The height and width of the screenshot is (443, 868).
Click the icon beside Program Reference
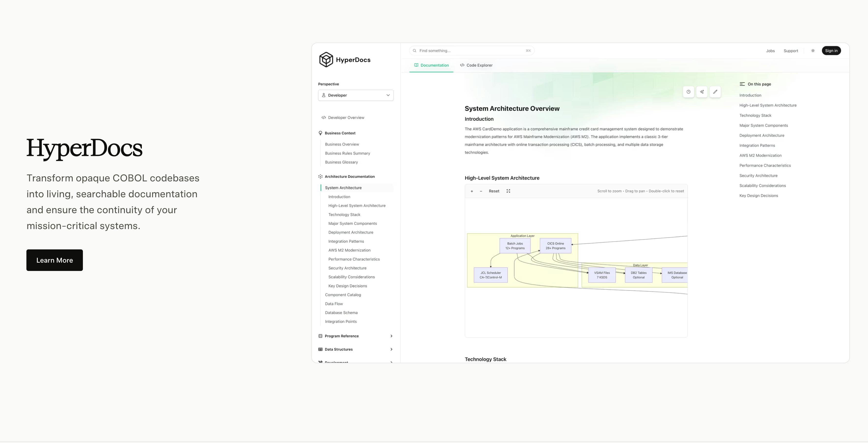pyautogui.click(x=320, y=336)
